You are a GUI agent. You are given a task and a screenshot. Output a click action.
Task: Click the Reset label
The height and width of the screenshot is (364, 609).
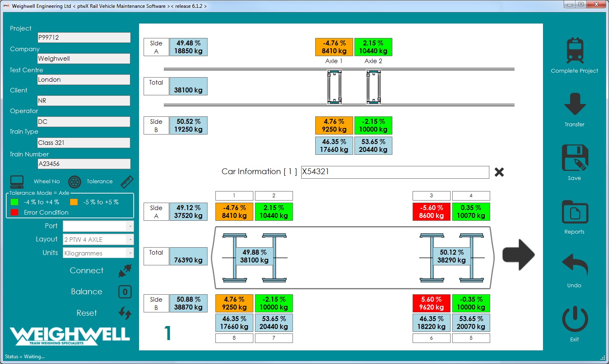coord(87,313)
